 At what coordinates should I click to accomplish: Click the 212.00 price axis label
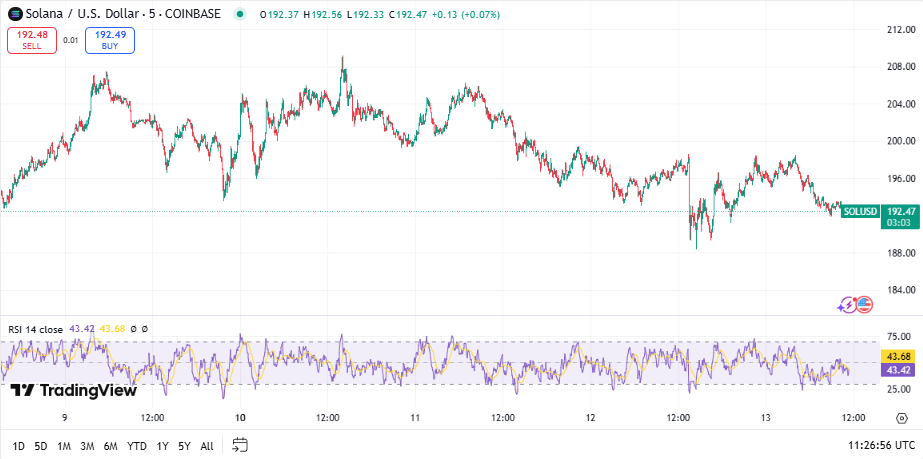901,29
